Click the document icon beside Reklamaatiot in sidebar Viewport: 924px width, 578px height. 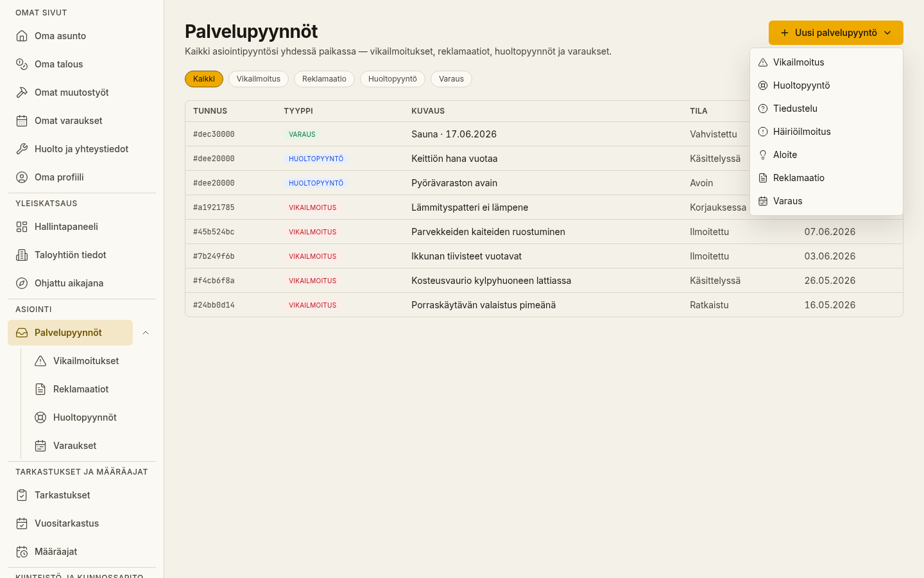(x=40, y=389)
